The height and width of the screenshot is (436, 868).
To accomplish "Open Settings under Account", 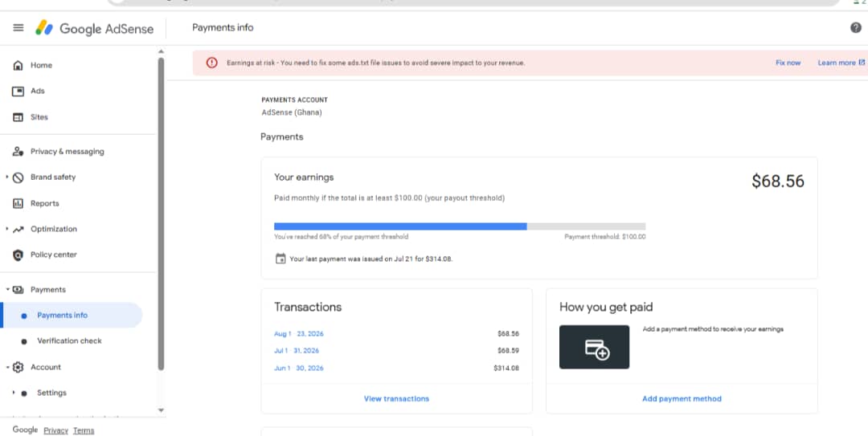I will point(51,393).
